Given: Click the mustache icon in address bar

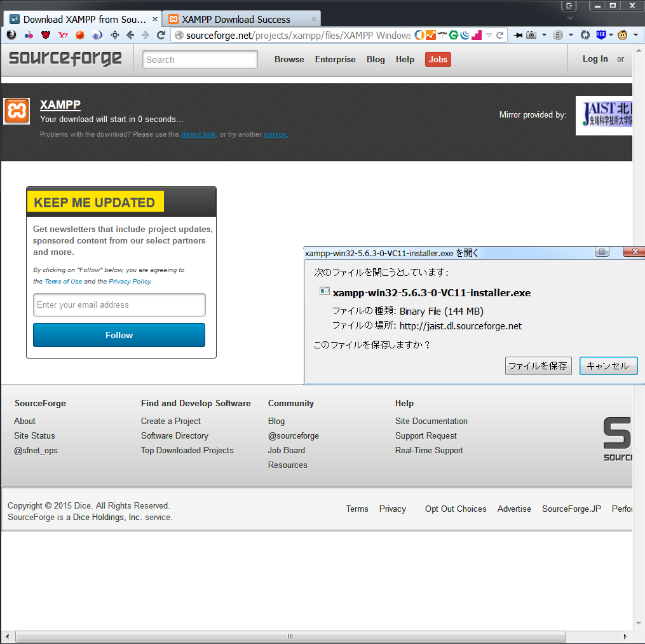Looking at the screenshot, I should tap(442, 34).
